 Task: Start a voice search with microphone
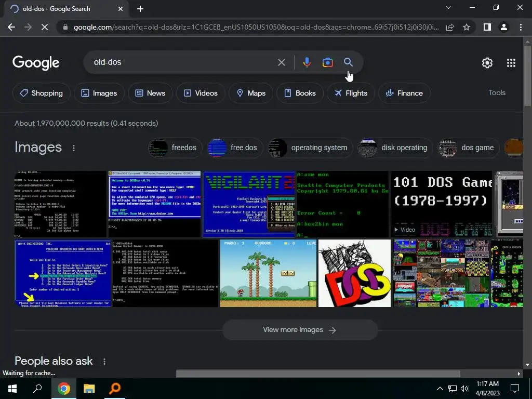point(307,62)
